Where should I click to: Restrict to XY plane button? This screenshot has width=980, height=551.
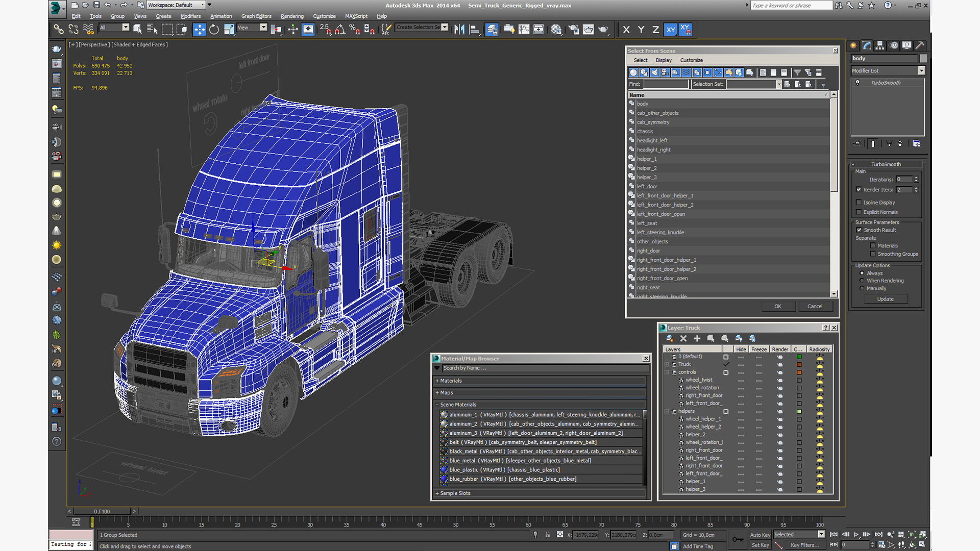click(x=671, y=30)
